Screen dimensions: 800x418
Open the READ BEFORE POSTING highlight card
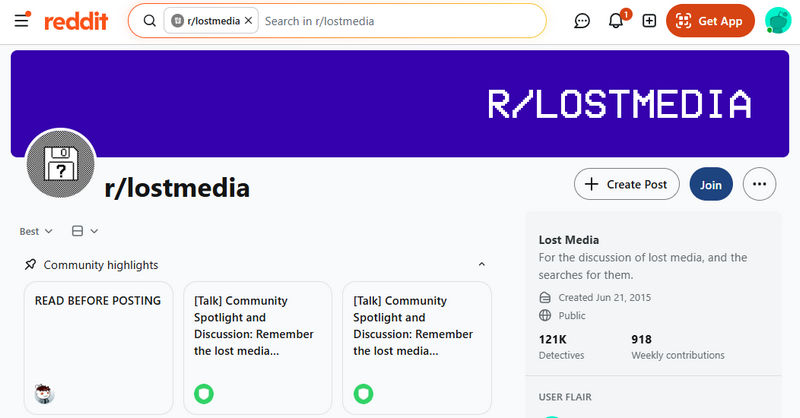[x=98, y=348]
